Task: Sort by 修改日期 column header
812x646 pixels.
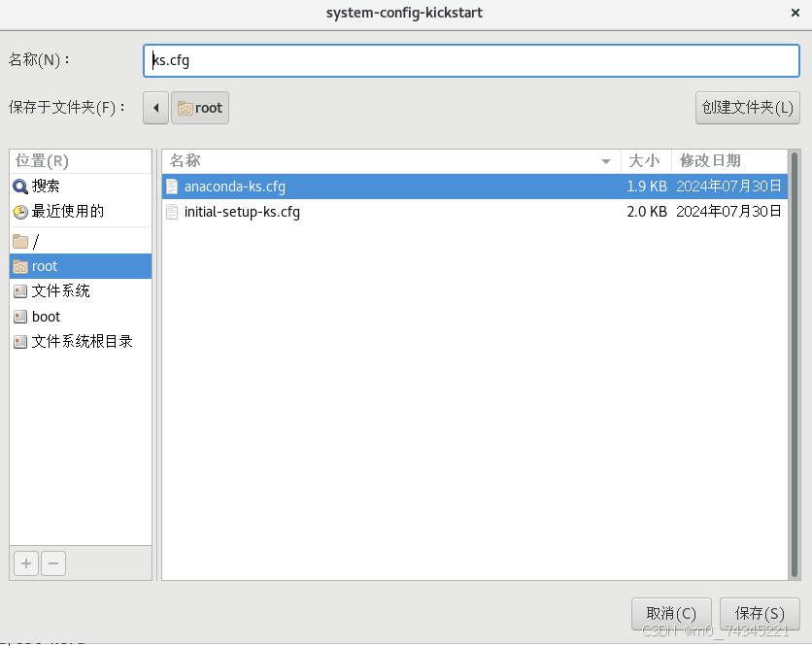Action: point(729,161)
